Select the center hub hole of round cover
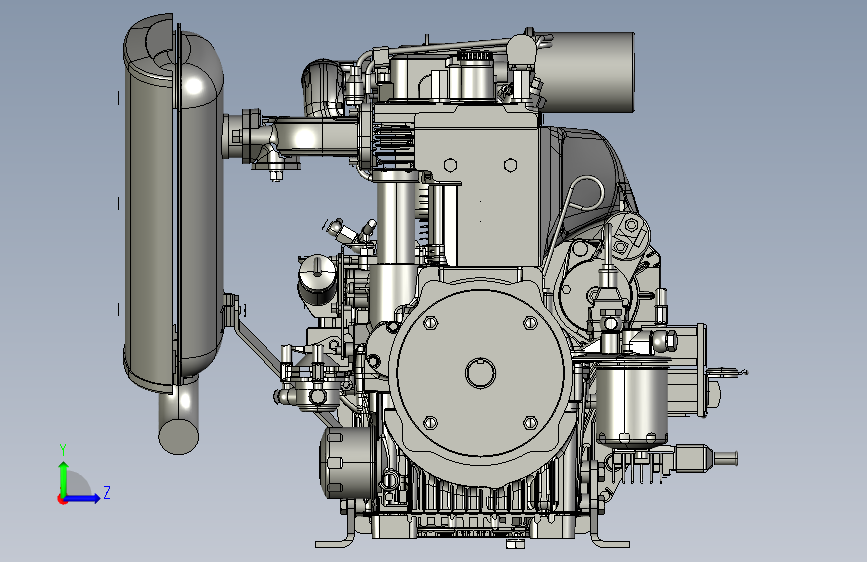The width and height of the screenshot is (867, 562). coord(480,372)
